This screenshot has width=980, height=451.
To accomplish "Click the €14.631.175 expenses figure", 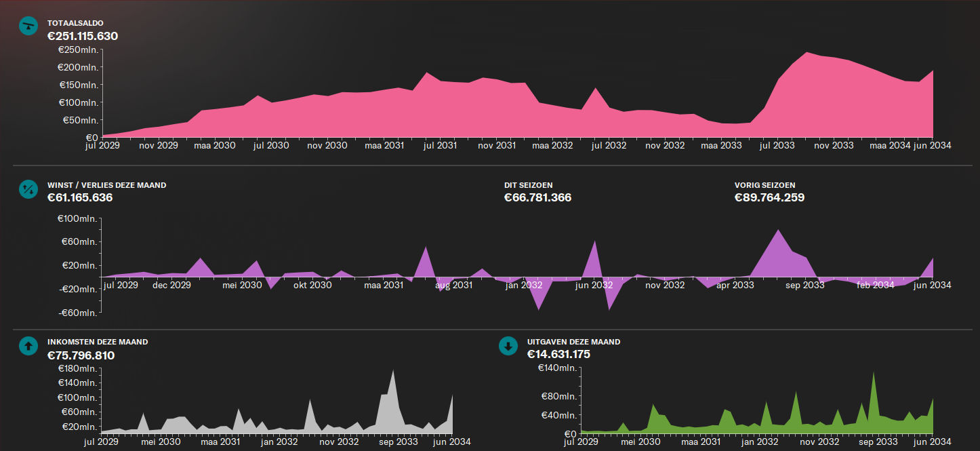I will 558,354.
